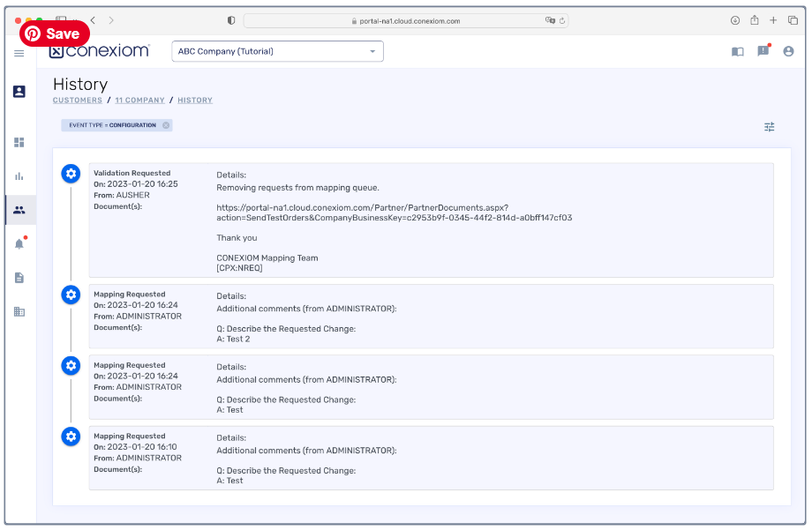Open the documents icon in sidebar
The width and height of the screenshot is (812, 530).
(x=19, y=278)
